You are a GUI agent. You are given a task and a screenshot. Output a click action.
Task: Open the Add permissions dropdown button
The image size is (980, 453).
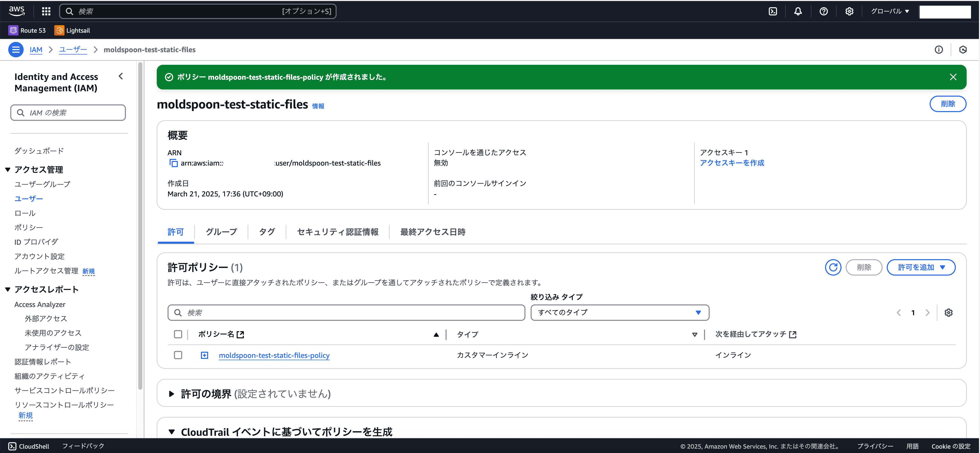[x=921, y=267]
